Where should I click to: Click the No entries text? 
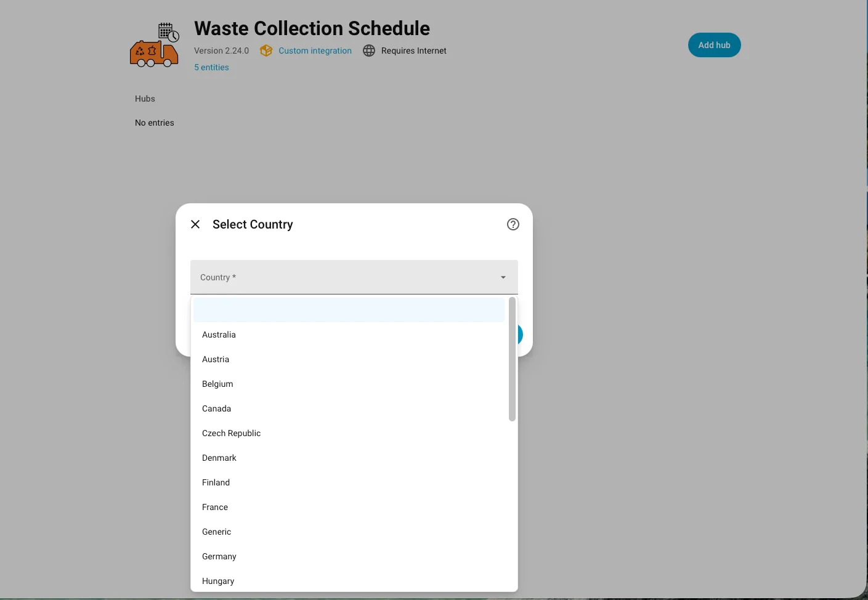point(155,123)
